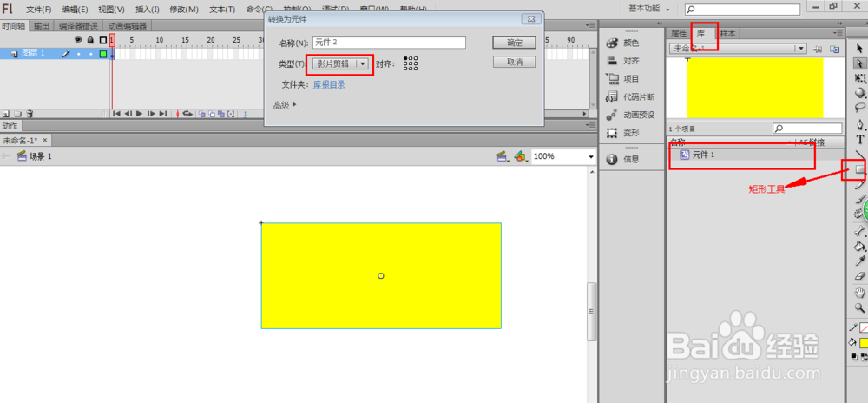Image resolution: width=868 pixels, height=403 pixels.
Task: Click the stroke color swatch
Action: (x=864, y=327)
